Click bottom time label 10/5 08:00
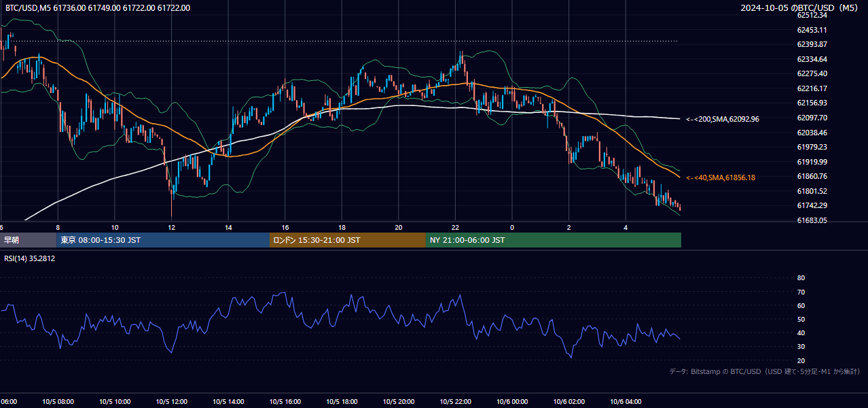The image size is (868, 408). 58,402
